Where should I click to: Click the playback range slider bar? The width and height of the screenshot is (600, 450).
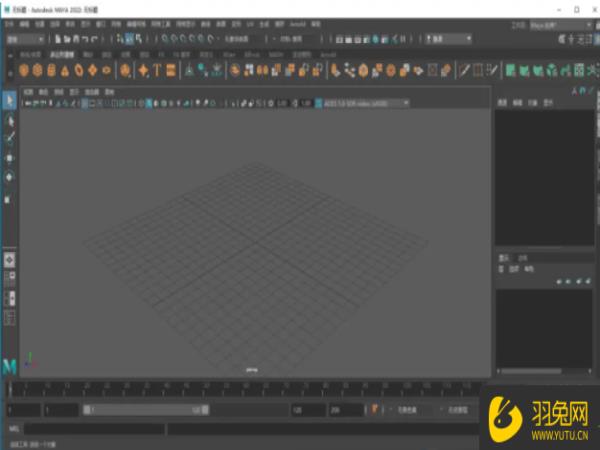(x=145, y=409)
